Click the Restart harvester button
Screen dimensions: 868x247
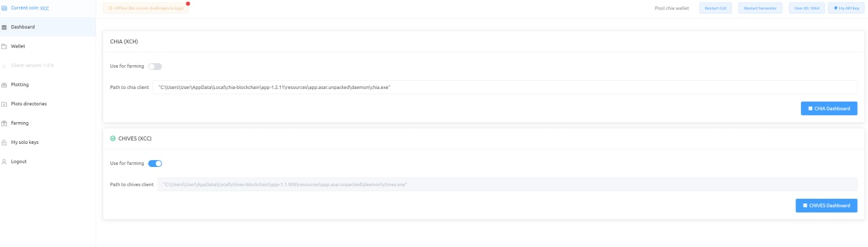pos(760,8)
